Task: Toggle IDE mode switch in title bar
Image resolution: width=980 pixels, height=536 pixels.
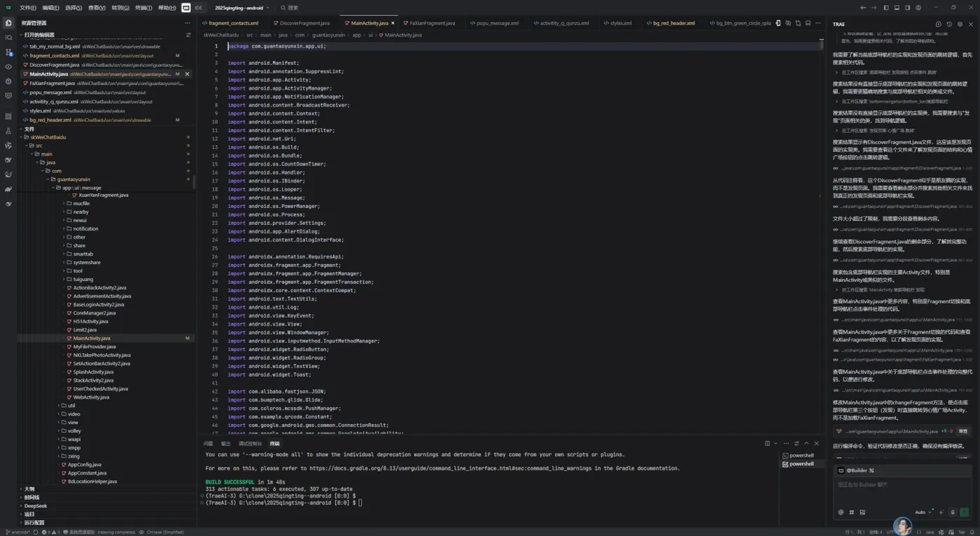Action: click(x=192, y=8)
